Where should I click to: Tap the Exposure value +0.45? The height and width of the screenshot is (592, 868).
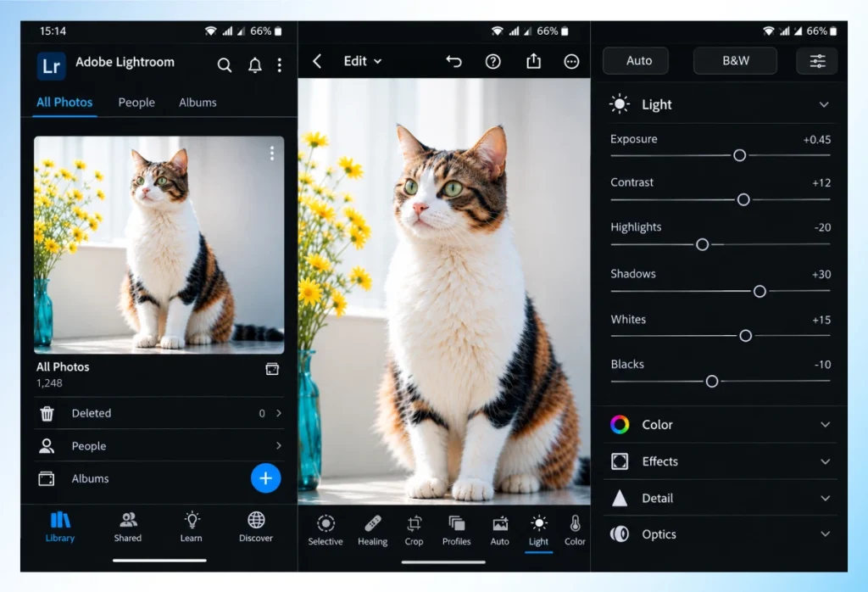pyautogui.click(x=817, y=140)
